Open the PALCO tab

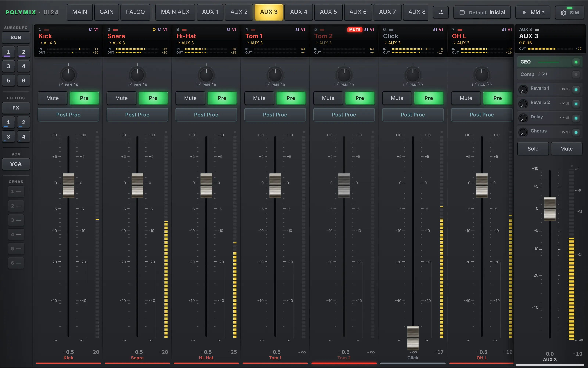(x=135, y=12)
